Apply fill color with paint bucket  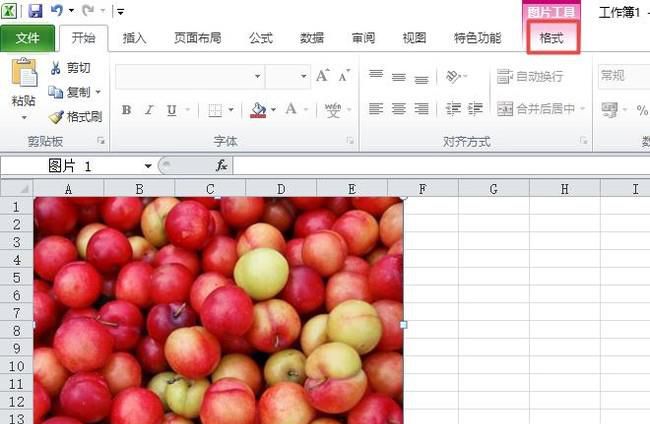pyautogui.click(x=258, y=110)
